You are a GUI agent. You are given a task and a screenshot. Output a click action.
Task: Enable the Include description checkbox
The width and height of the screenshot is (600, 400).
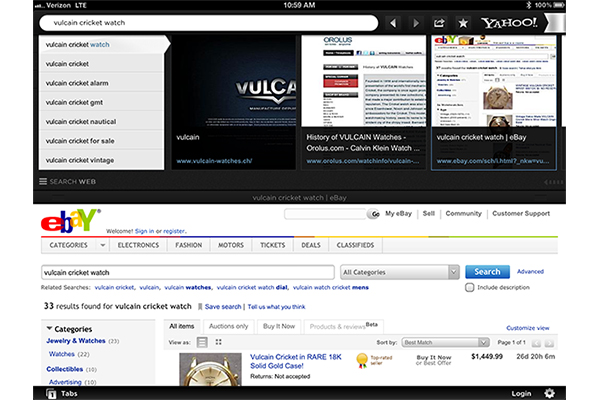pos(471,287)
